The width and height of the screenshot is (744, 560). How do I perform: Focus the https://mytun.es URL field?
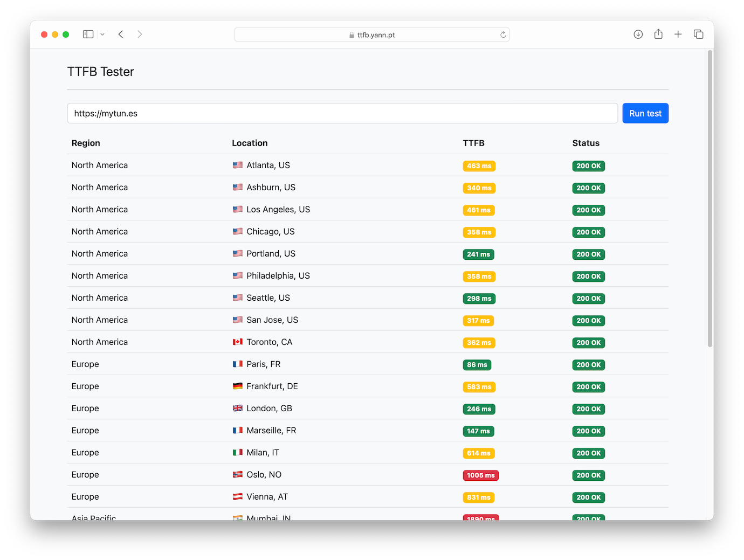(342, 113)
